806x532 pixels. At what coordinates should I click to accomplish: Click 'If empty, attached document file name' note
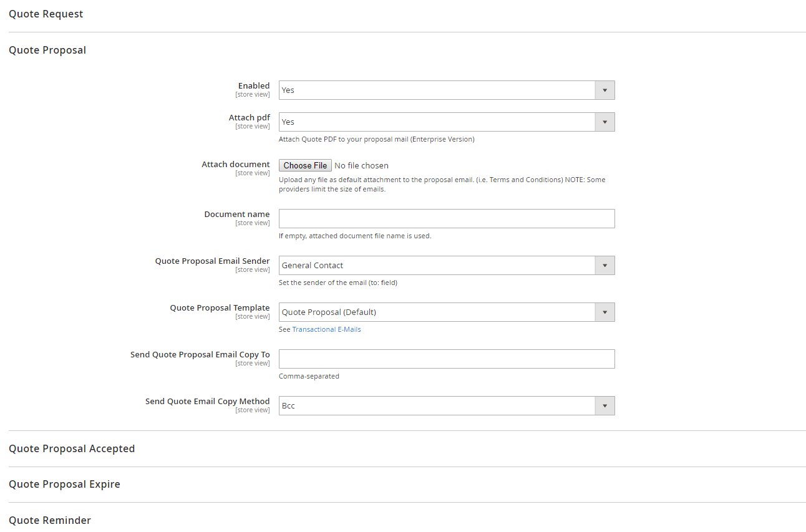coord(355,236)
